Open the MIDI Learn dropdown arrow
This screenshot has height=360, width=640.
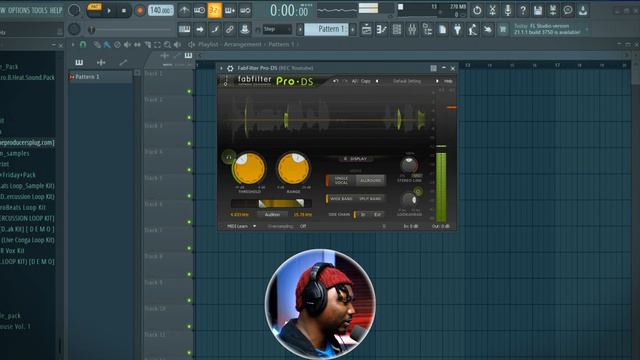click(255, 226)
